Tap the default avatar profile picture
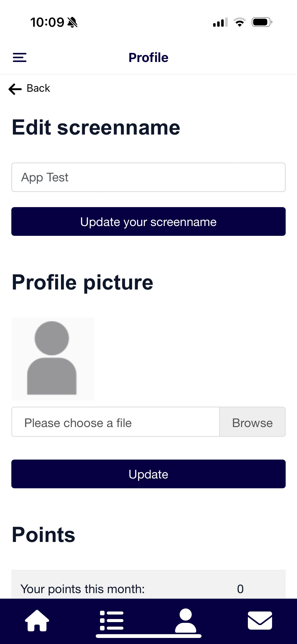Viewport: 297px width, 644px height. [x=53, y=359]
